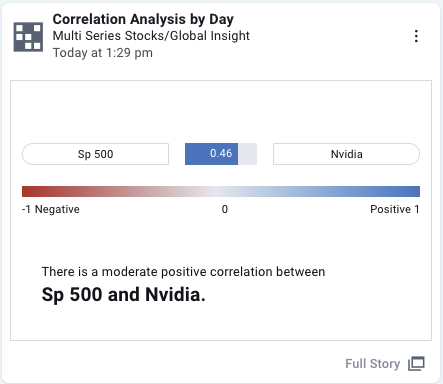Click the gray remainder of correlation bar
The width and height of the screenshot is (443, 384).
247,154
